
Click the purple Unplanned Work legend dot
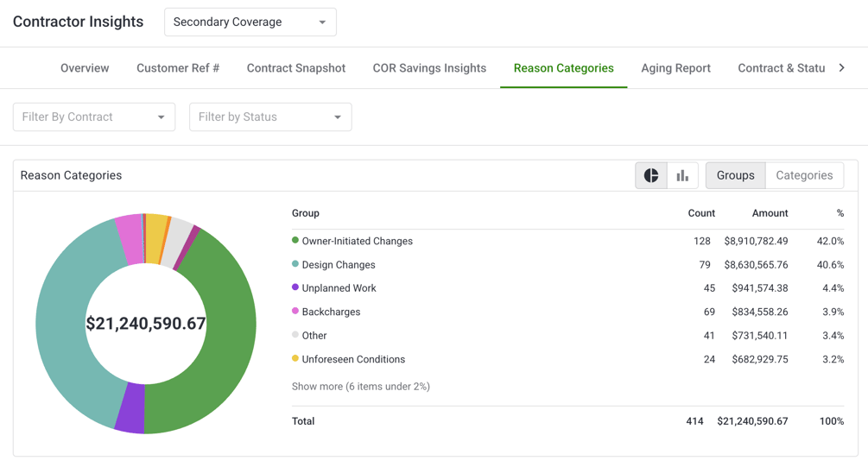click(x=295, y=287)
